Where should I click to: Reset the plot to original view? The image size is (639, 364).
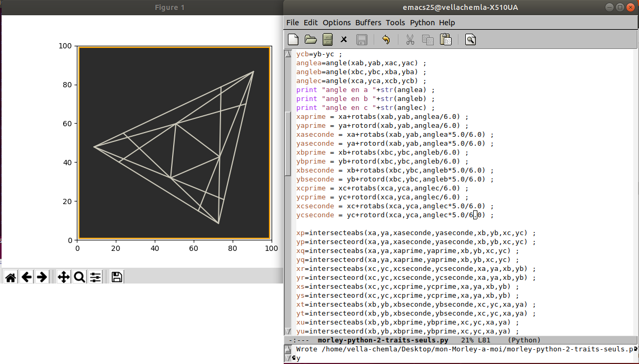(10, 277)
